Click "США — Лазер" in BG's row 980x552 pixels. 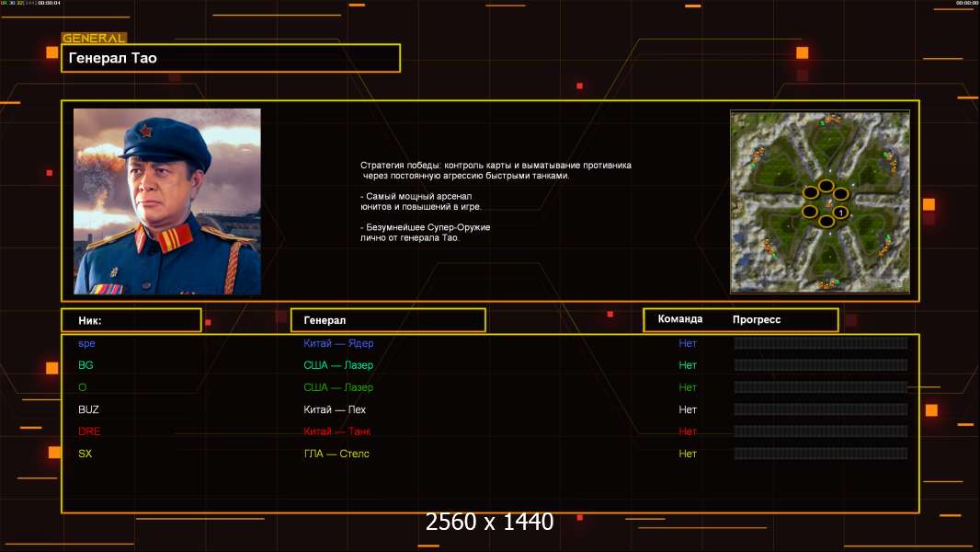(x=338, y=365)
